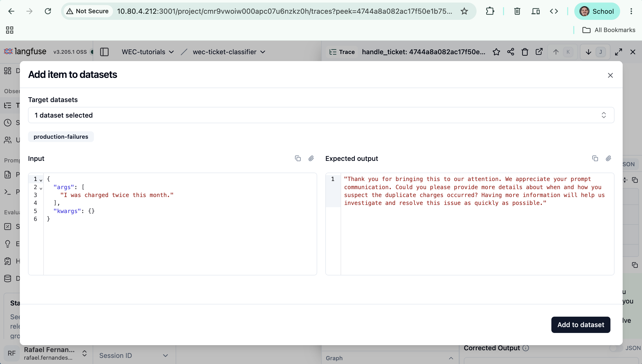Screen dimensions: 642x364
Task: Collapse line 1 in Input editor
Action: (x=41, y=180)
